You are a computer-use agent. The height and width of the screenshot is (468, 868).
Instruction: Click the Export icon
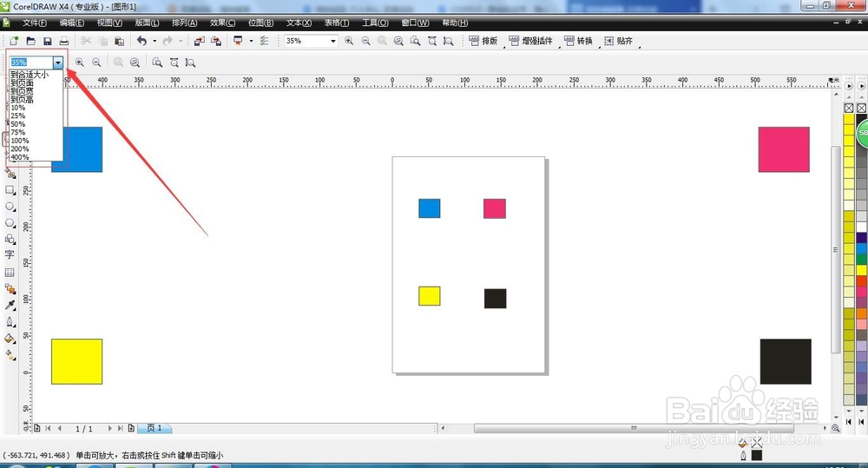click(216, 41)
